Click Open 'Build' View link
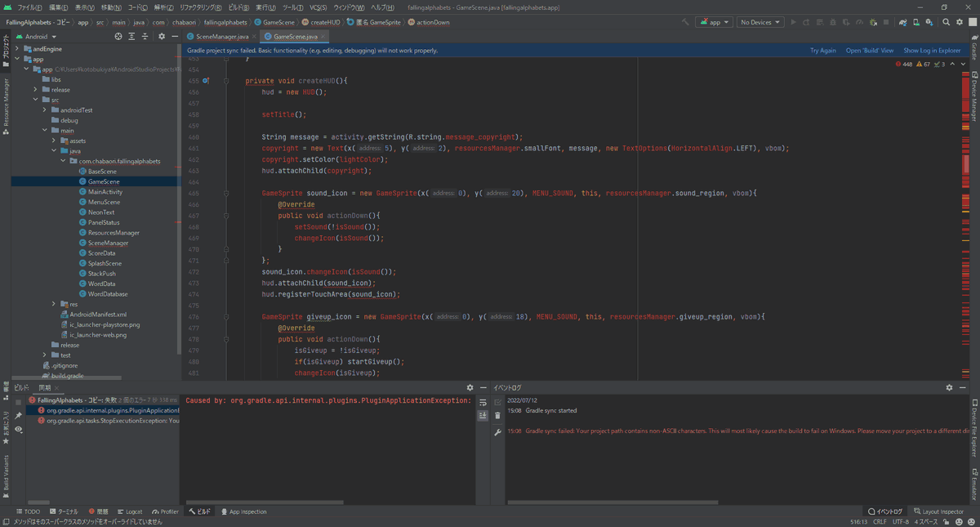The width and height of the screenshot is (980, 527). tap(869, 51)
